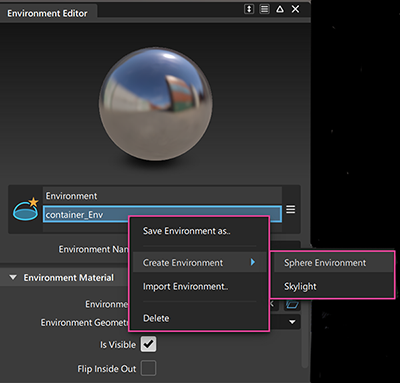Open the Create Environment submenu
The image size is (400, 383).
coord(199,263)
